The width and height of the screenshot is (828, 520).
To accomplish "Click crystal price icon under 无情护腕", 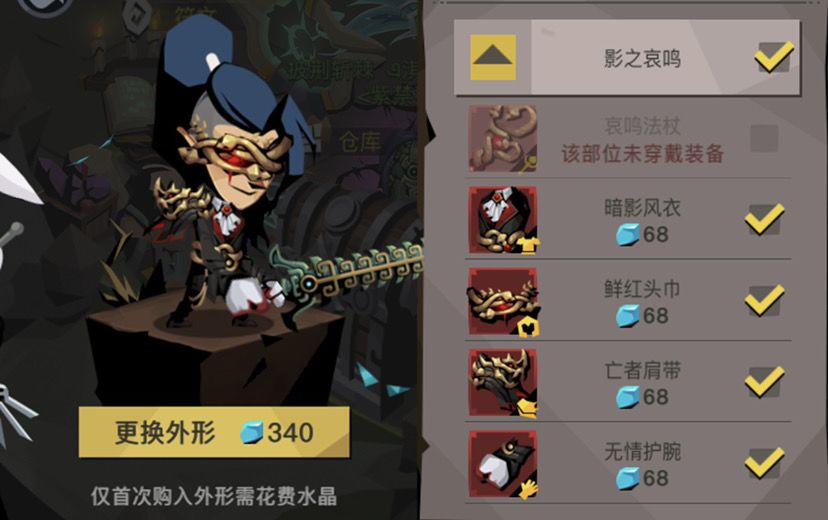I will pos(627,478).
